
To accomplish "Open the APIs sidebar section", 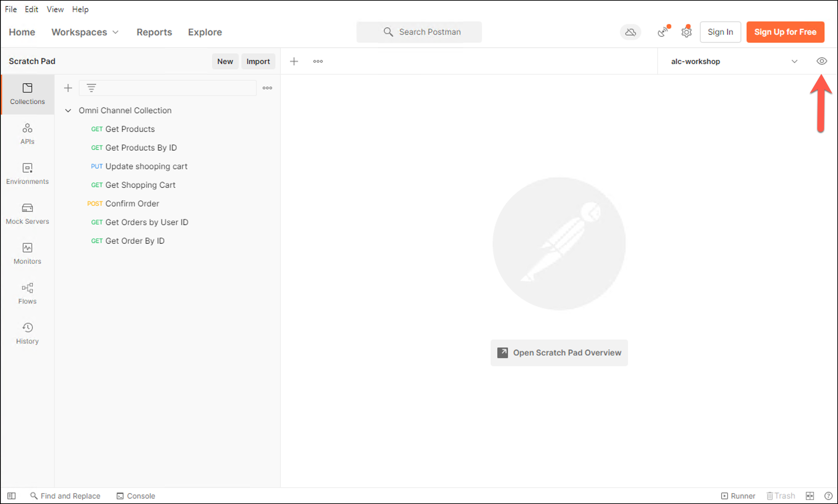I will pos(27,134).
